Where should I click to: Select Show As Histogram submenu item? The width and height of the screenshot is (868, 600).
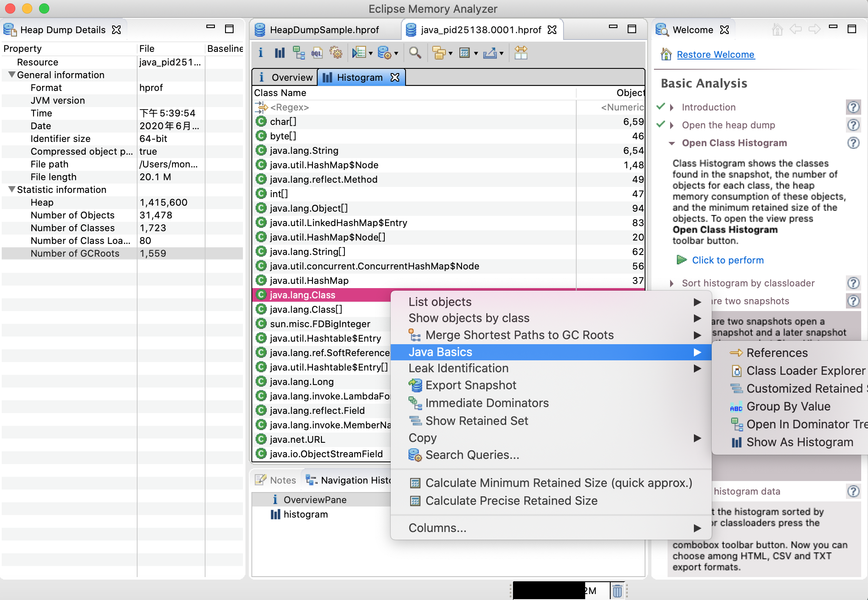[x=799, y=442]
